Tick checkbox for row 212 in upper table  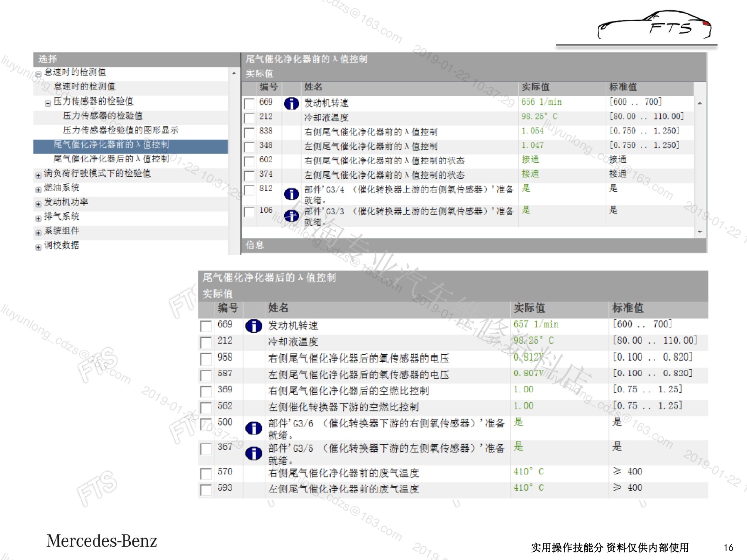(x=249, y=118)
